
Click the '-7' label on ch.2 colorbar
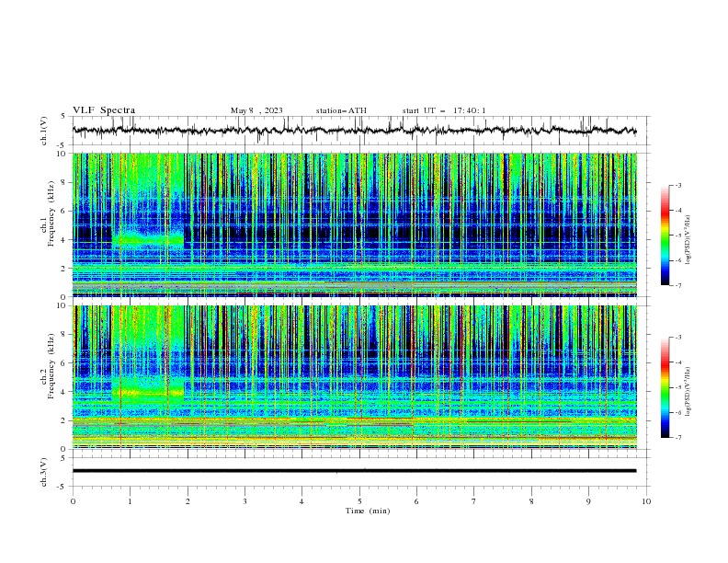coord(677,438)
